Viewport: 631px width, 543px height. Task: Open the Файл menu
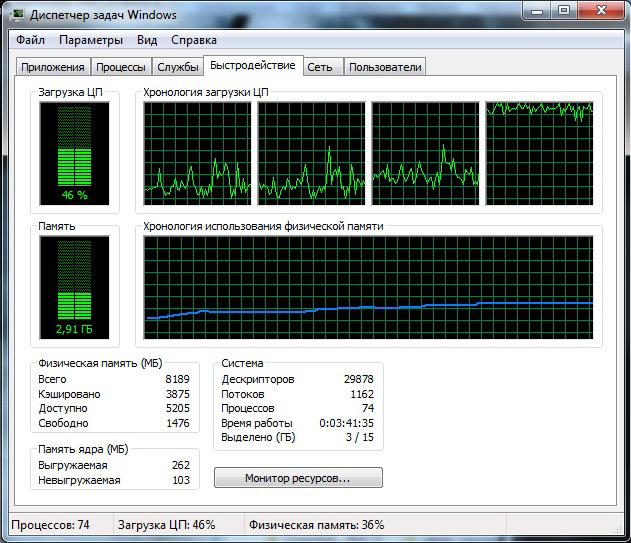tap(30, 40)
